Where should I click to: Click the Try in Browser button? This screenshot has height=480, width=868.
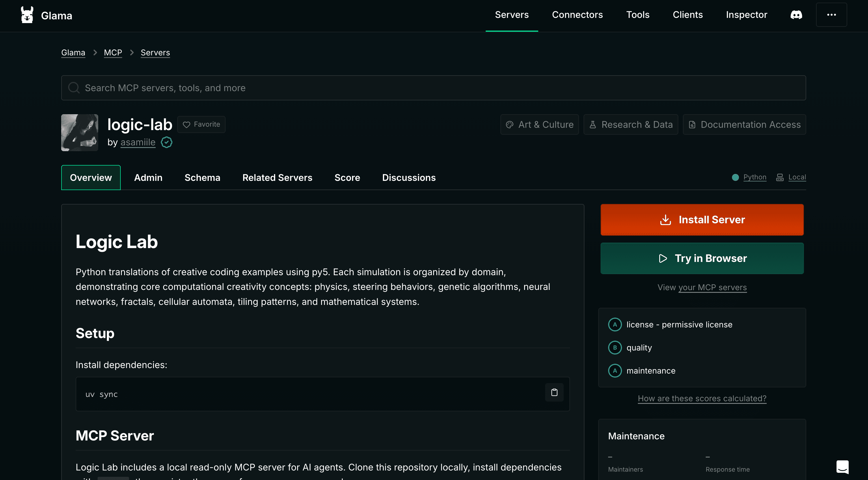[702, 258]
